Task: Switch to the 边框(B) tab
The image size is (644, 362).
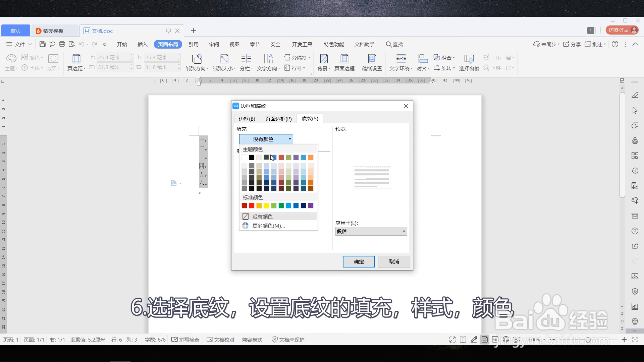Action: tap(247, 119)
